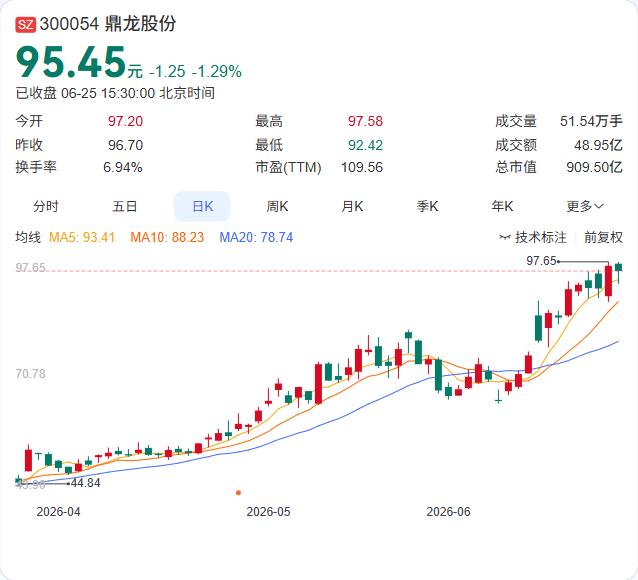Open the 月K monthly chart tab
Image resolution: width=638 pixels, height=580 pixels.
[352, 206]
